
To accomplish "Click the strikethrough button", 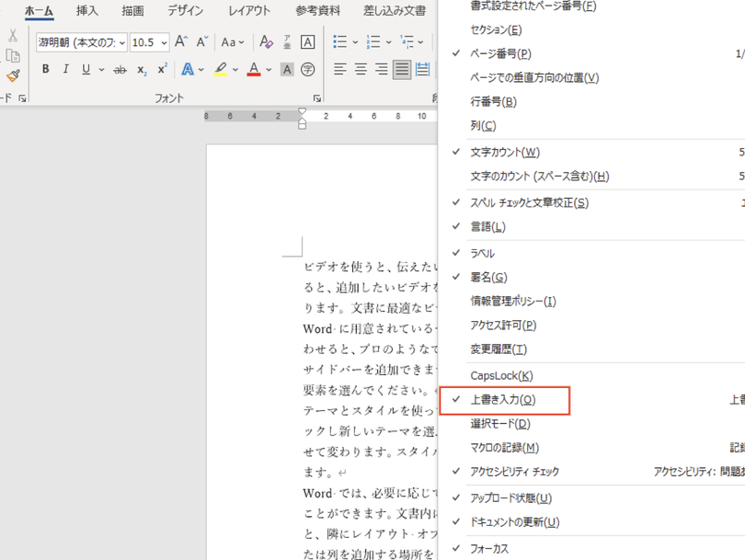I will coord(120,70).
